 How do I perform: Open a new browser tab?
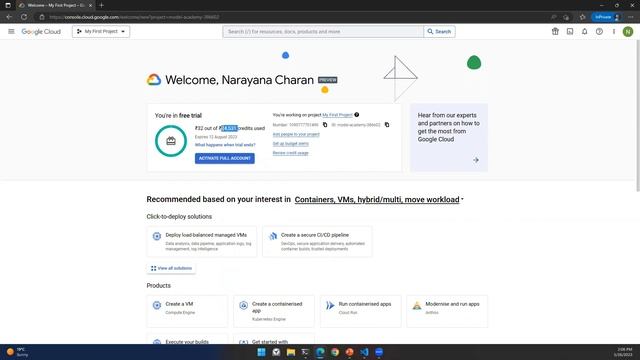[x=101, y=5]
